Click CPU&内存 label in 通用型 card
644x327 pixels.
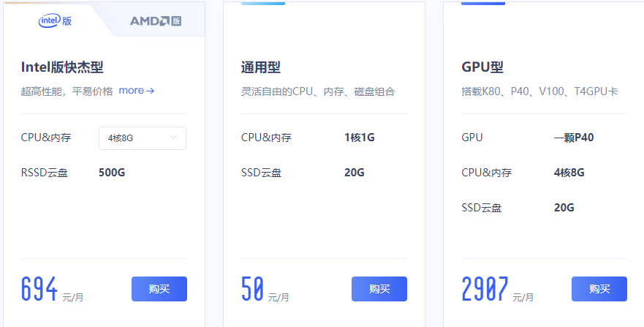tap(266, 138)
